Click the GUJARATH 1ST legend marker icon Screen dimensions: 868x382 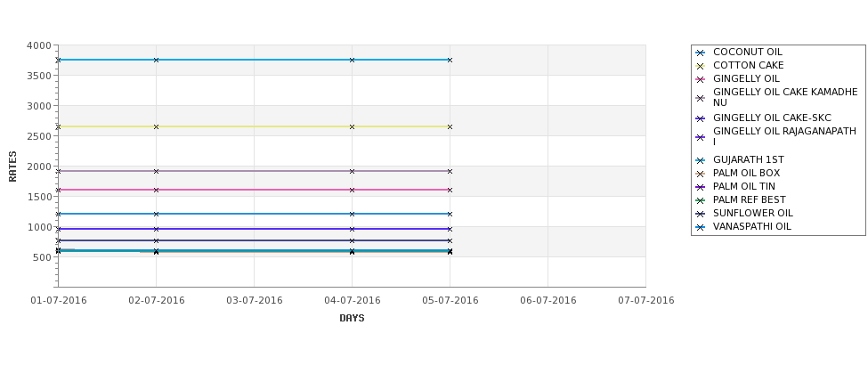pyautogui.click(x=701, y=160)
